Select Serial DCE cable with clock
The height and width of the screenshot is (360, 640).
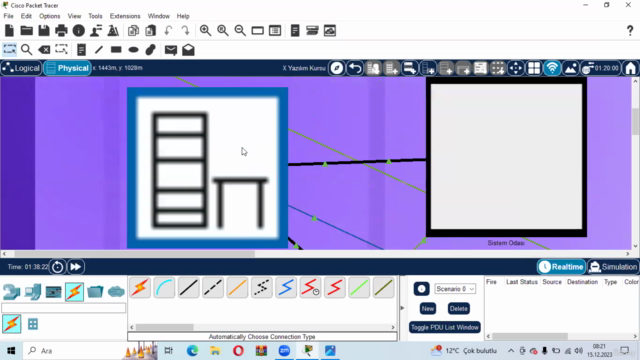[x=310, y=288]
